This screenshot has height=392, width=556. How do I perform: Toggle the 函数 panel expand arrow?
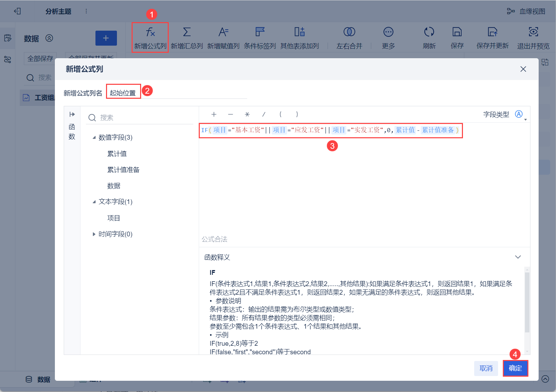coord(72,114)
